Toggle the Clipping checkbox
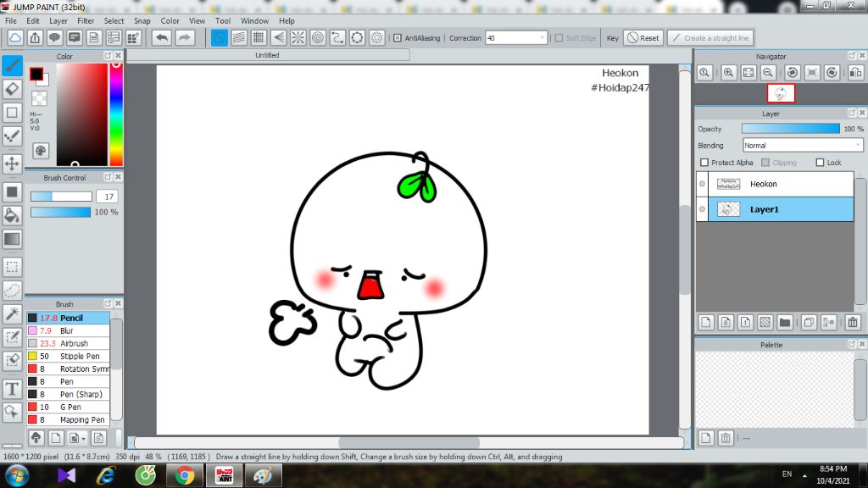 click(x=765, y=162)
